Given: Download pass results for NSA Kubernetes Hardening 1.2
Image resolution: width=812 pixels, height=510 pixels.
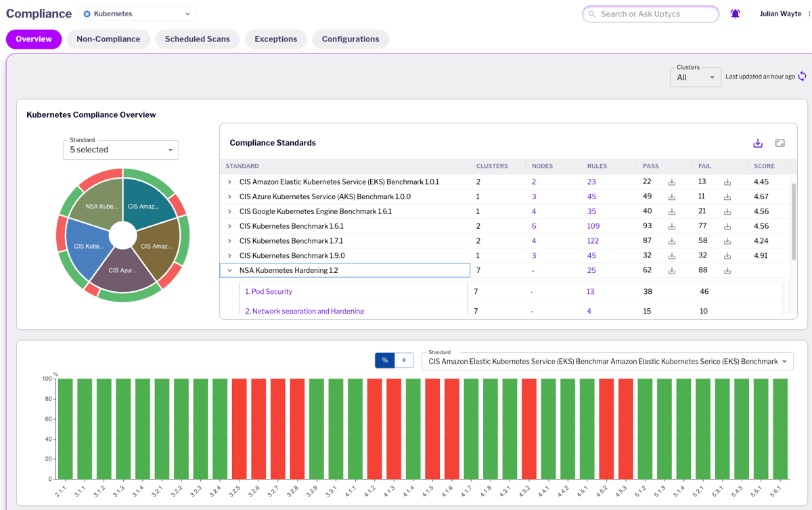Looking at the screenshot, I should (x=672, y=271).
